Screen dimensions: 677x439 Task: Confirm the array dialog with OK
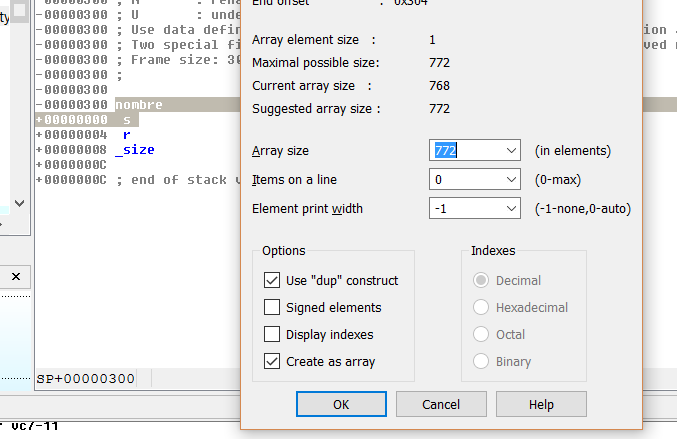341,405
